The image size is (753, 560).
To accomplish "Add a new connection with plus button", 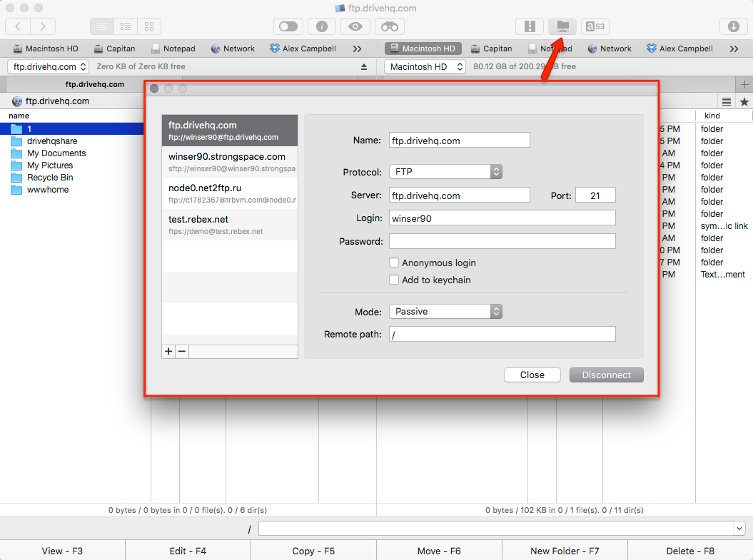I will tap(168, 351).
